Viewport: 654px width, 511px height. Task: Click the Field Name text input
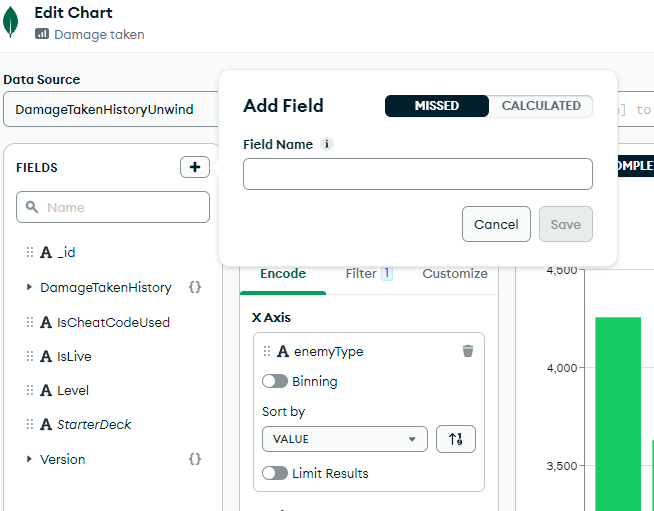[x=417, y=174]
